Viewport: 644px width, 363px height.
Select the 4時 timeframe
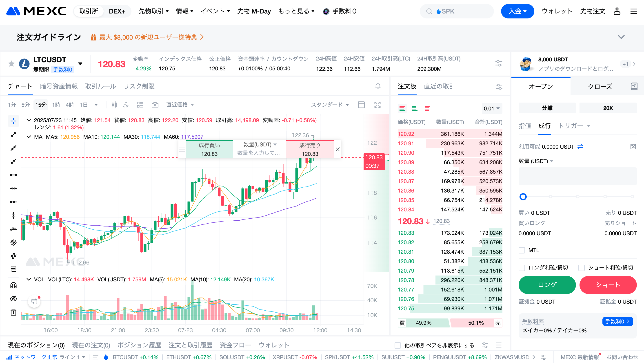(x=70, y=105)
